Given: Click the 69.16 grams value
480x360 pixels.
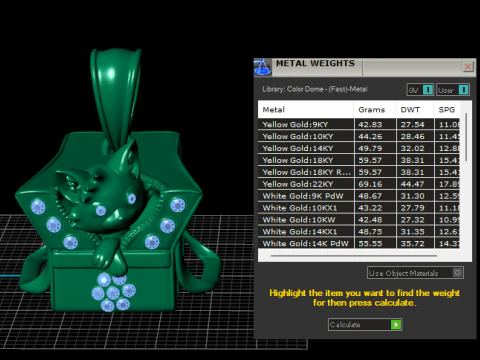Looking at the screenshot, I should pos(370,184).
